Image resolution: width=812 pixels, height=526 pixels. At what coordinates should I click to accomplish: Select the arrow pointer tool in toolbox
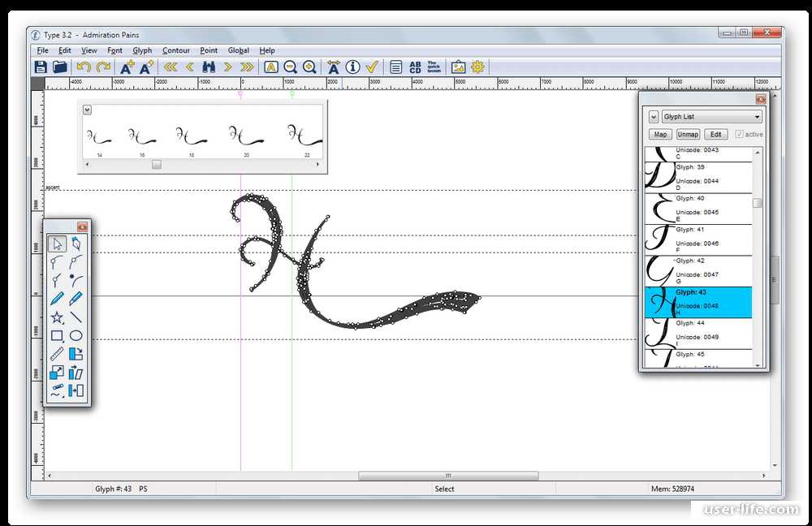pyautogui.click(x=57, y=244)
